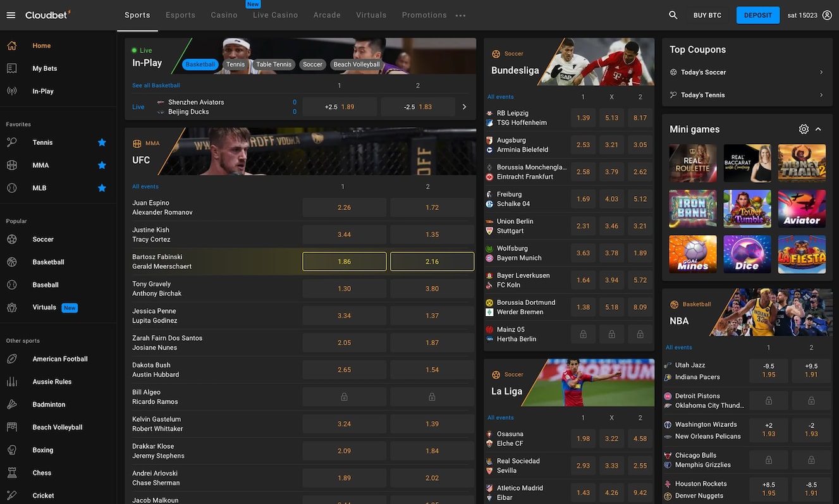This screenshot has width=839, height=504.
Task: Click the MLB baseball icon in favorites
Action: pyautogui.click(x=11, y=188)
